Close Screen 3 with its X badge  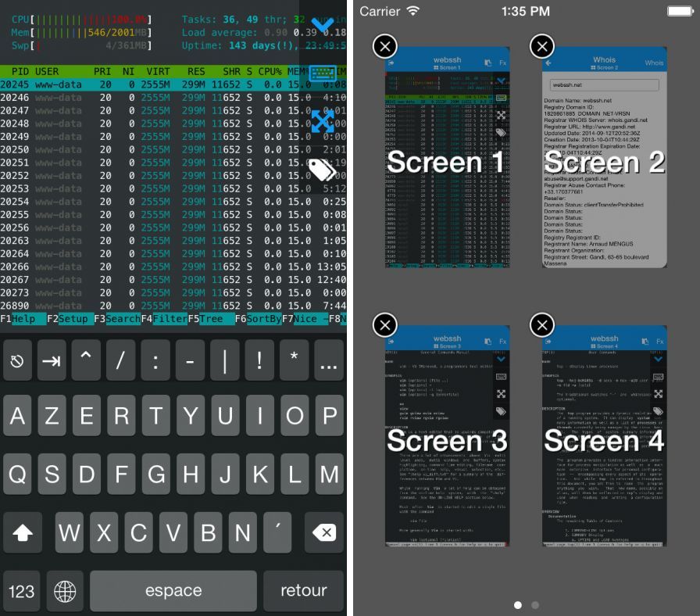(384, 324)
